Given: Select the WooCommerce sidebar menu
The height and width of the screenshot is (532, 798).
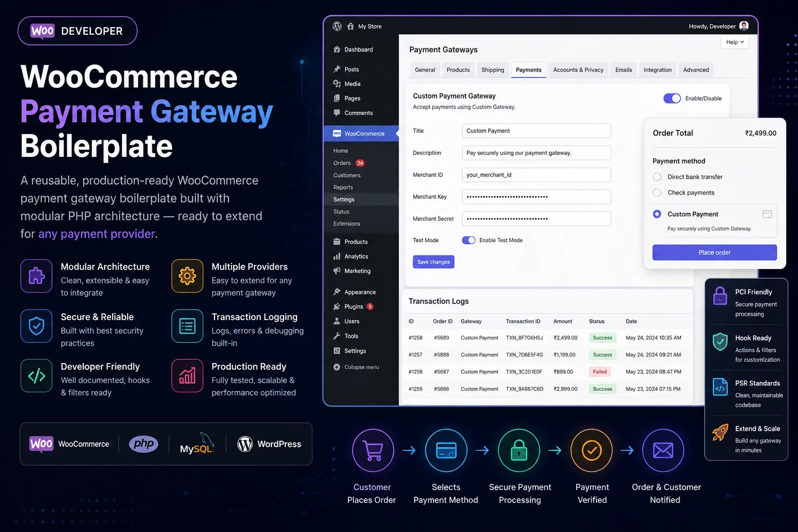Looking at the screenshot, I should 361,134.
